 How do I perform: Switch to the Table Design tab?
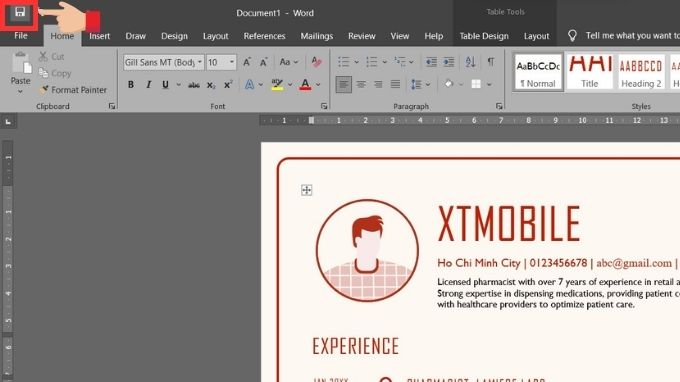click(484, 36)
